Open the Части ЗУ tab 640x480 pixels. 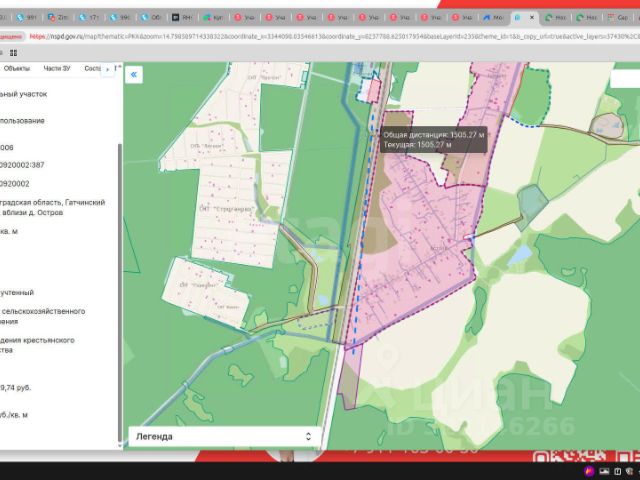point(57,68)
